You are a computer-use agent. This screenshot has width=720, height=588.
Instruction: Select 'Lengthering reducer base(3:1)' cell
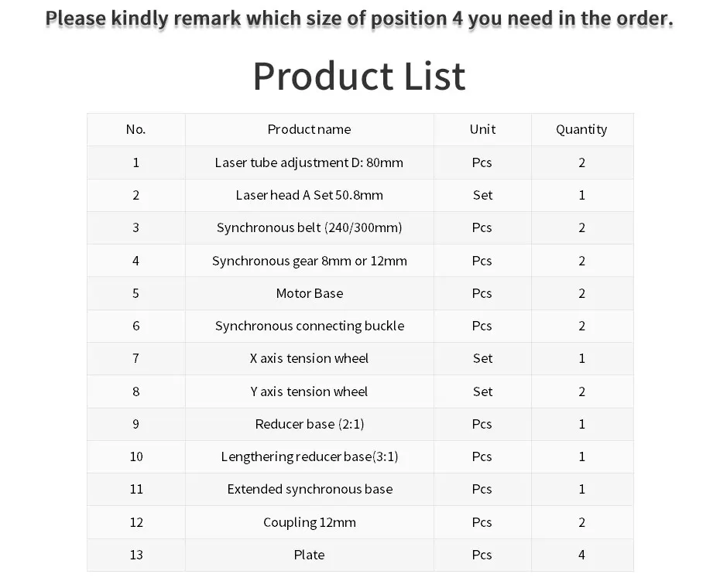point(309,456)
